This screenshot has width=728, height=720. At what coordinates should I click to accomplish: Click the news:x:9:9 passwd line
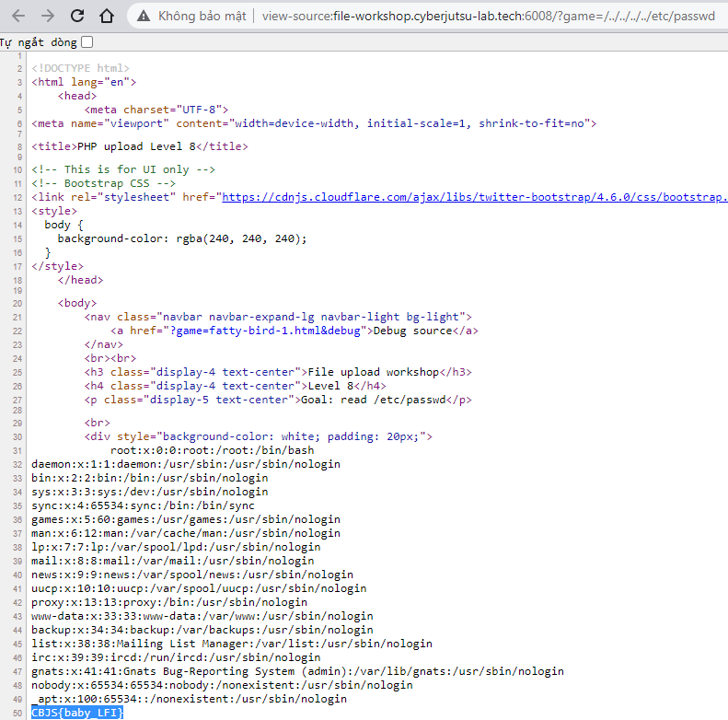point(192,575)
